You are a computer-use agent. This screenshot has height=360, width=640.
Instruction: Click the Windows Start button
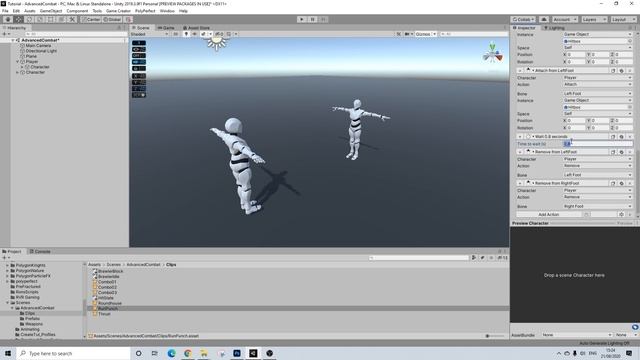[8, 353]
